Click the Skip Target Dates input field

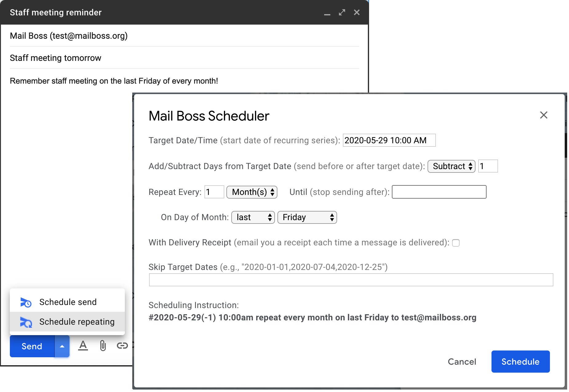[x=351, y=280]
